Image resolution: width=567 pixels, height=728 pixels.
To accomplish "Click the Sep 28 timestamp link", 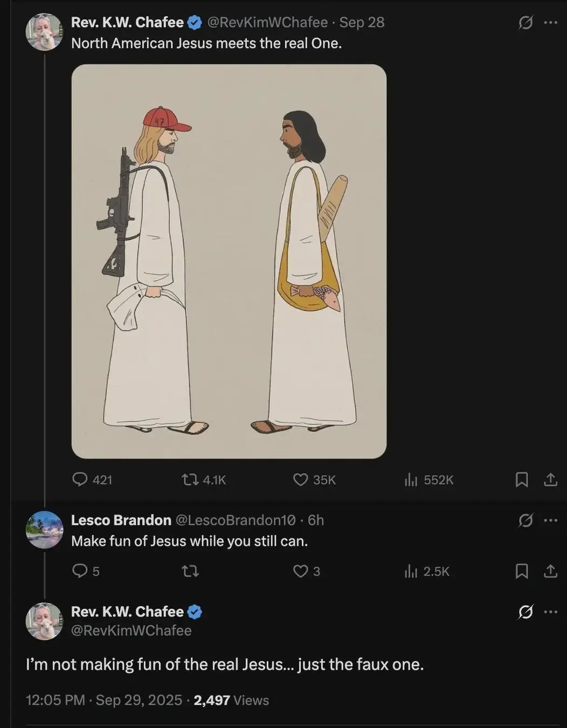I will [361, 23].
